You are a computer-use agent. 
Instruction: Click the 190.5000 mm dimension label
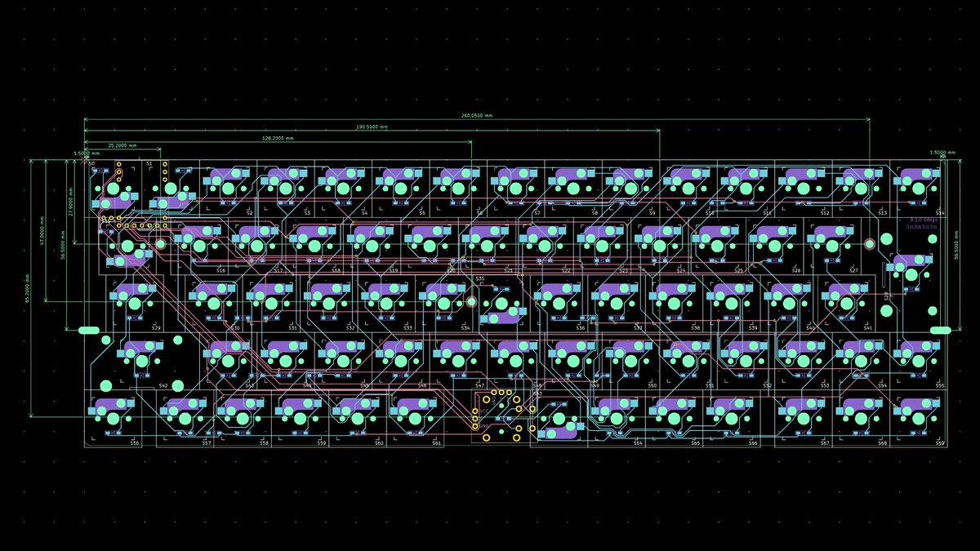372,127
